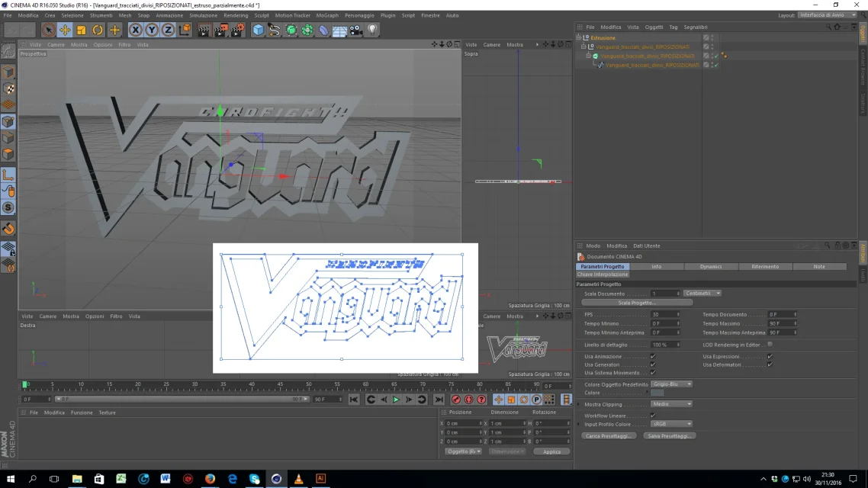Click the light bulb icon
868x488 pixels.
tap(372, 30)
